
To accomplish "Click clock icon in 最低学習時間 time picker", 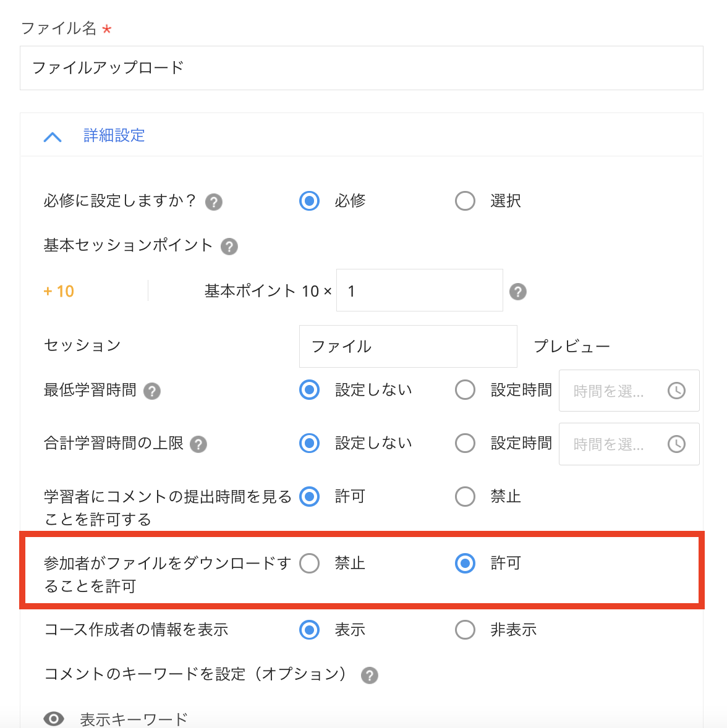I will click(677, 391).
